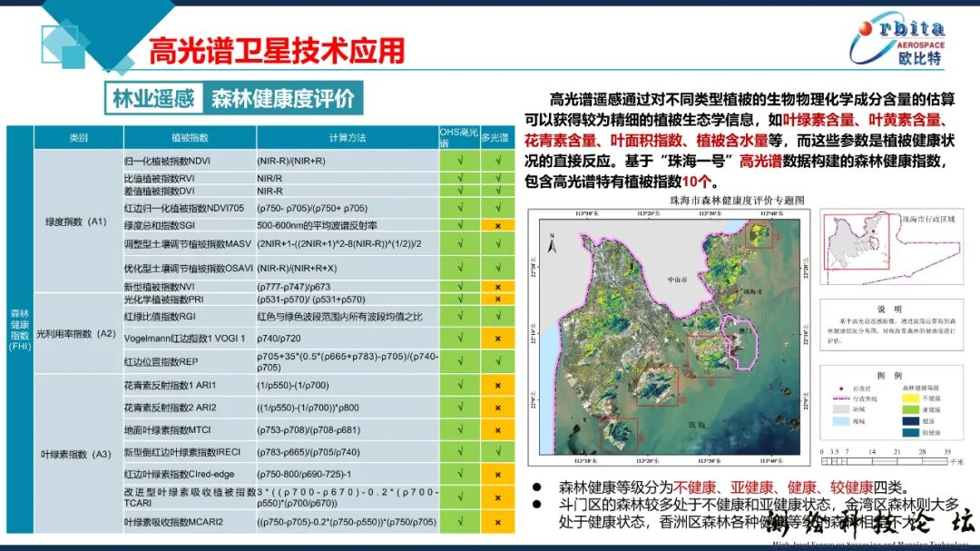The image size is (980, 551).
Task: Click the 类别 column header
Action: coord(78,138)
